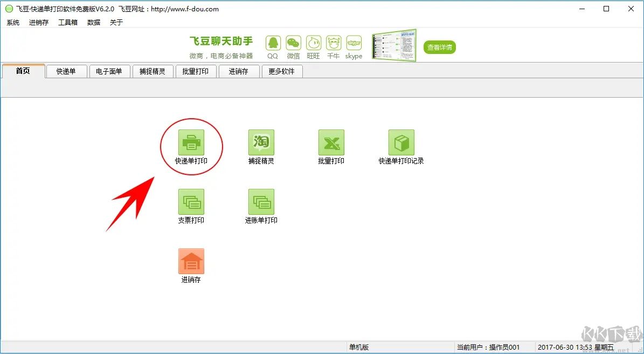Open the 数据 menu
This screenshot has height=354, width=644.
point(94,23)
